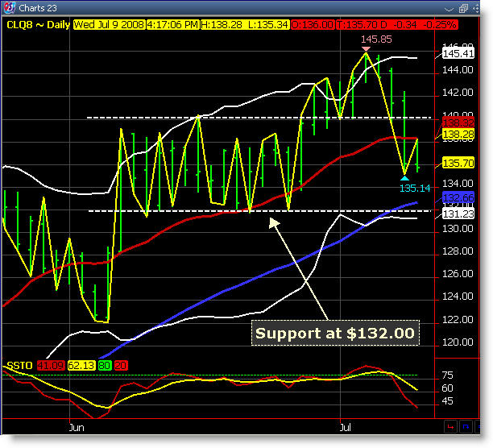The image size is (493, 448).
Task: Click the 128.00 price axis label
Action: click(x=458, y=251)
